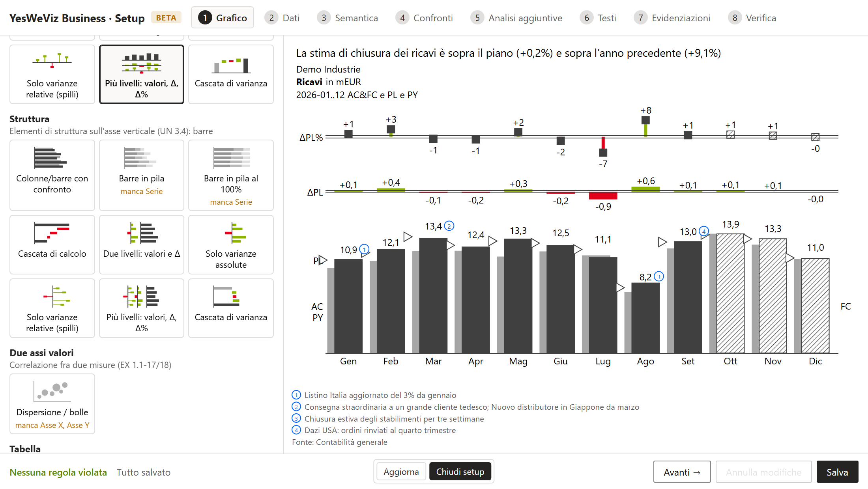Viewport: 868px width, 489px height.
Task: Click Chiudi setup button
Action: click(x=460, y=472)
